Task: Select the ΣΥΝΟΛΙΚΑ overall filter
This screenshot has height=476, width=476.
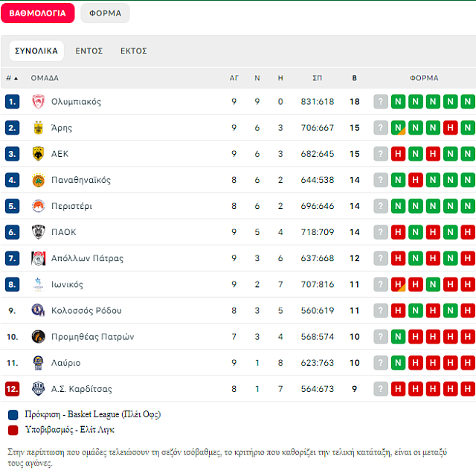Action: pos(36,51)
